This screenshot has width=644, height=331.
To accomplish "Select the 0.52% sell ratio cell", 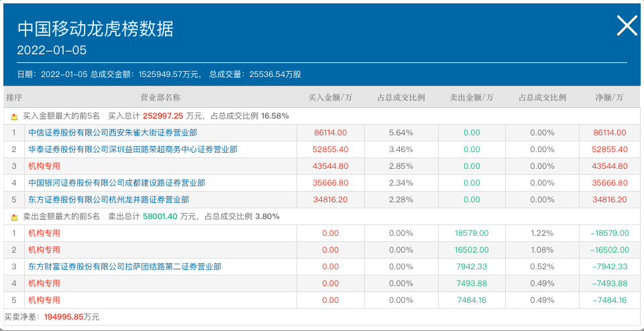I will pyautogui.click(x=542, y=267).
